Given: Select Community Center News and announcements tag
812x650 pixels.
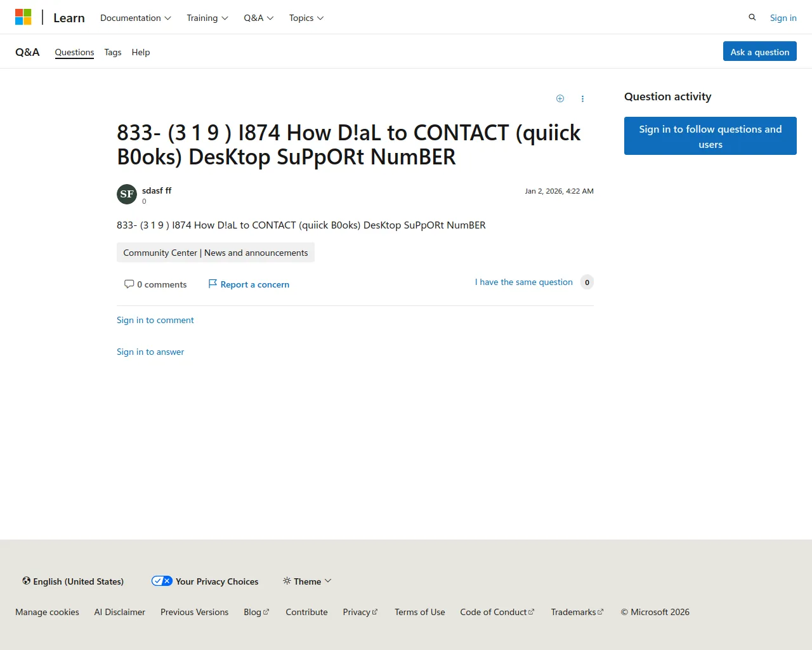Looking at the screenshot, I should (216, 253).
